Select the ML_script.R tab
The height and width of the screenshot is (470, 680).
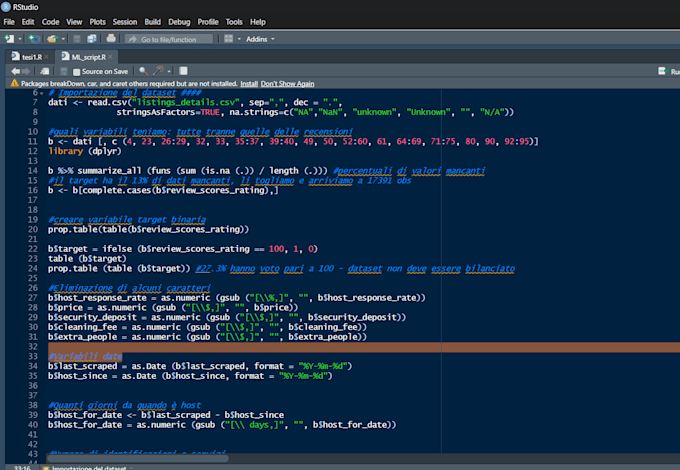click(x=88, y=57)
